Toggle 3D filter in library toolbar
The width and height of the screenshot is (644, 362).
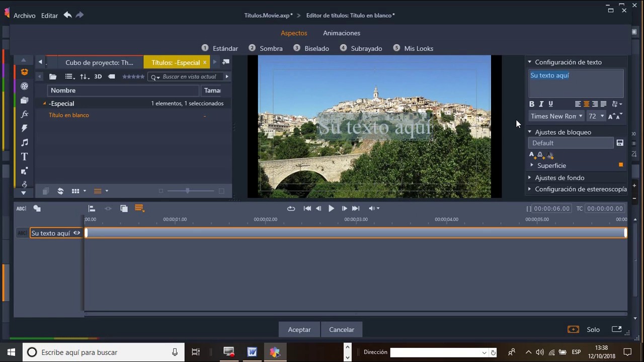point(98,76)
